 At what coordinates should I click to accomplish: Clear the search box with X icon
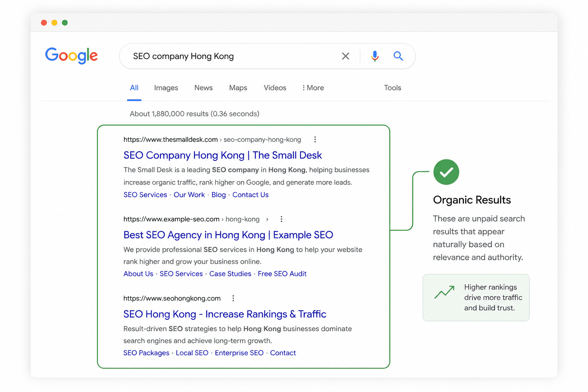[x=345, y=56]
